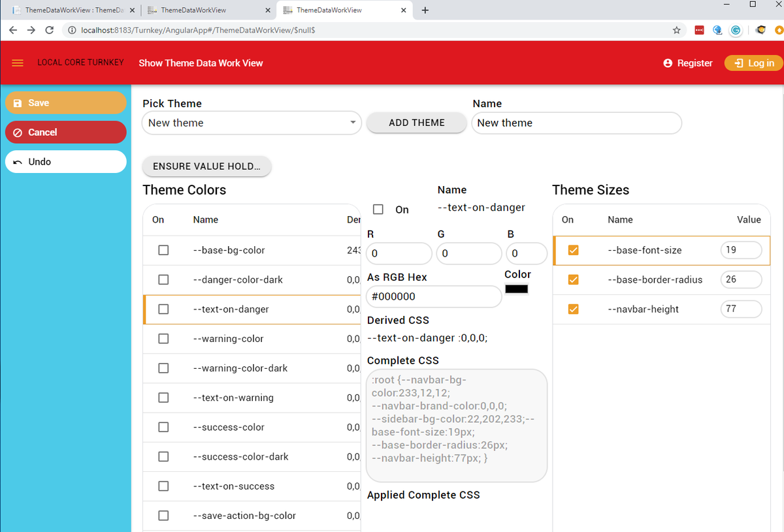
Task: Select the --success-color row name
Action: [x=229, y=427]
